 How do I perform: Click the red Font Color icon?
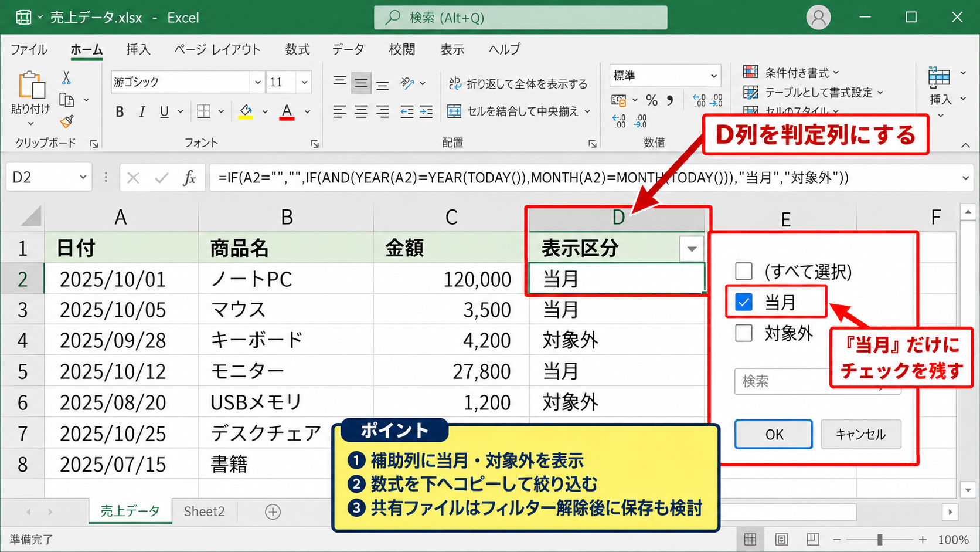coord(287,111)
